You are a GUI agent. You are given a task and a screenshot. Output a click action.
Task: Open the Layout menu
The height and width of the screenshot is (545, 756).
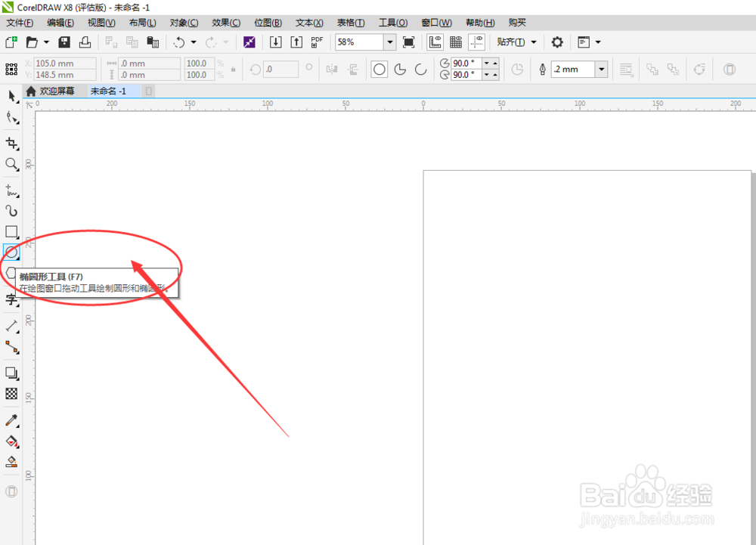[x=142, y=23]
